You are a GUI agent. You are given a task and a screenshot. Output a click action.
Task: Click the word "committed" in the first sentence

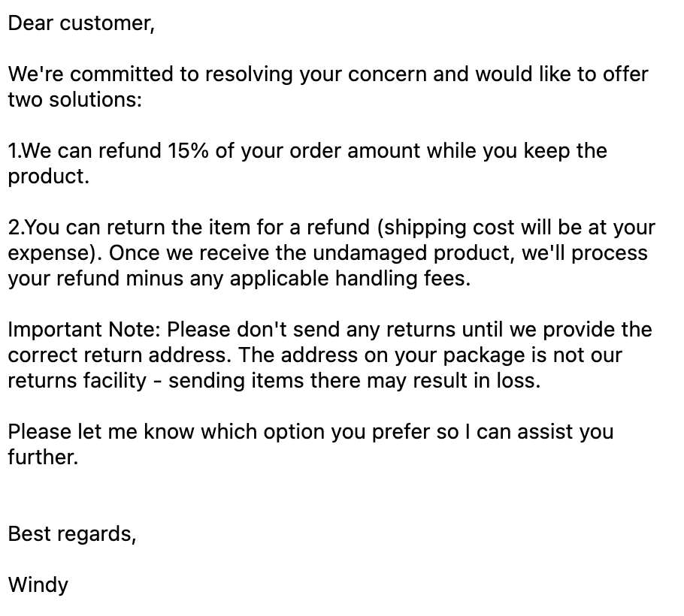point(122,74)
